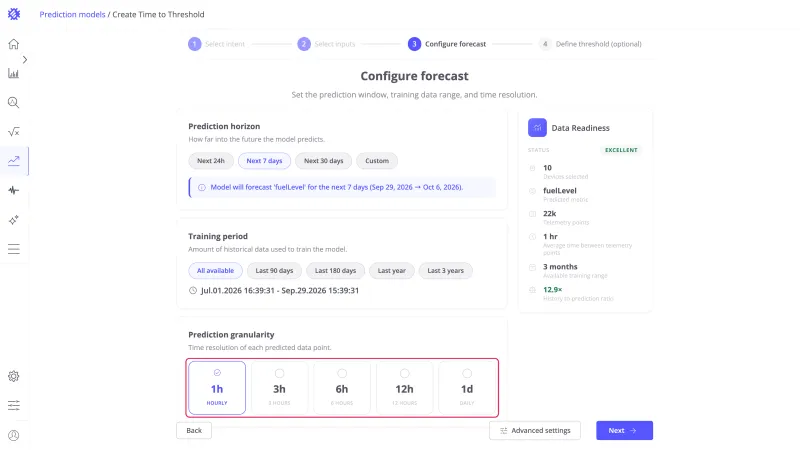Click the devices selected icon beside 10

(532, 168)
